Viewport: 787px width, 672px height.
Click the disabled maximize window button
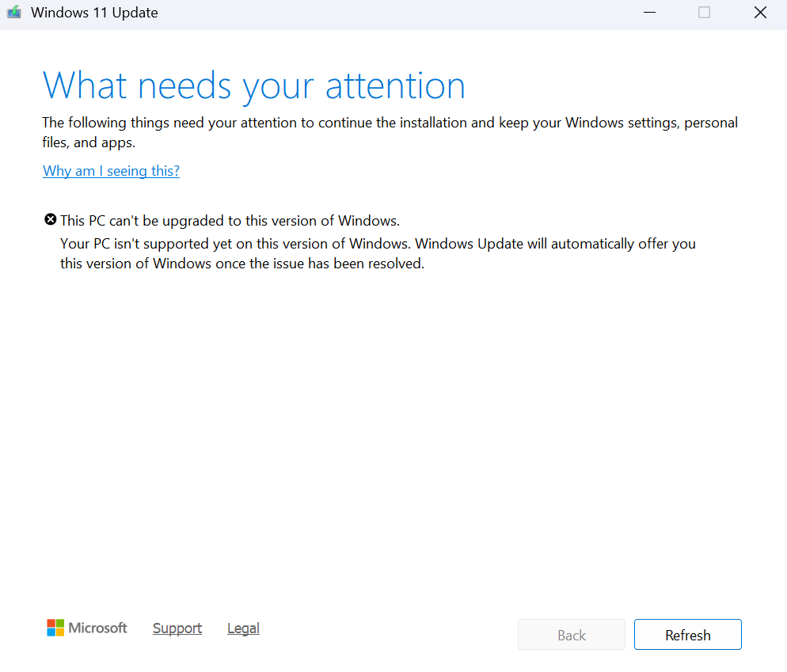704,13
